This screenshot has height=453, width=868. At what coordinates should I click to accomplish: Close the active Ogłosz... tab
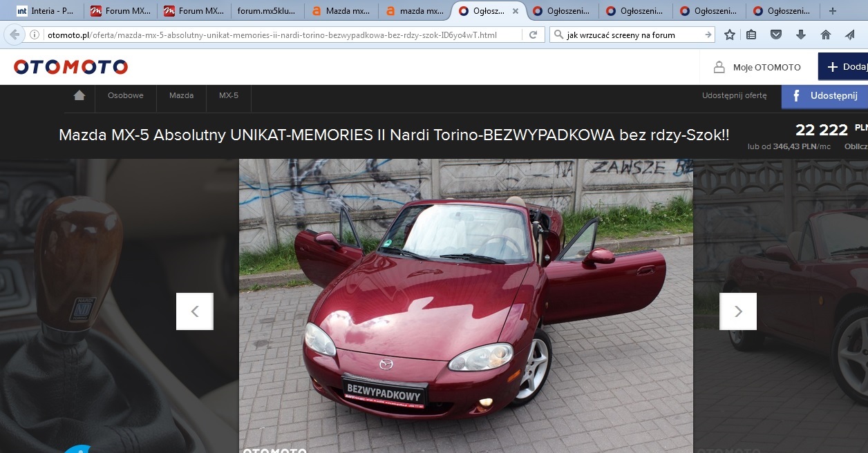point(515,11)
